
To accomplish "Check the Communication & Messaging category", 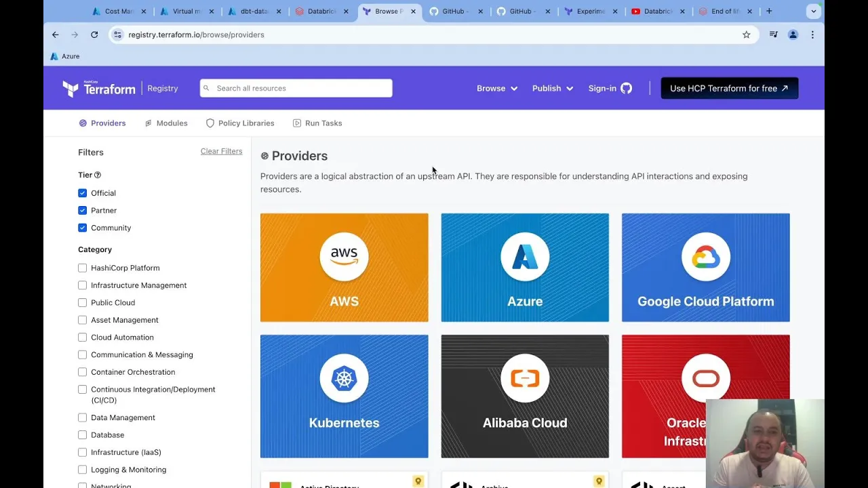I will pos(82,354).
